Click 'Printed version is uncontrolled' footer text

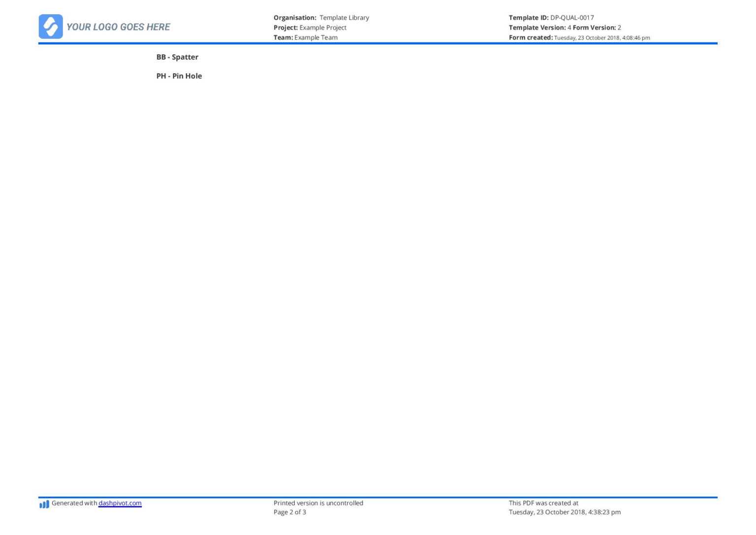point(318,503)
